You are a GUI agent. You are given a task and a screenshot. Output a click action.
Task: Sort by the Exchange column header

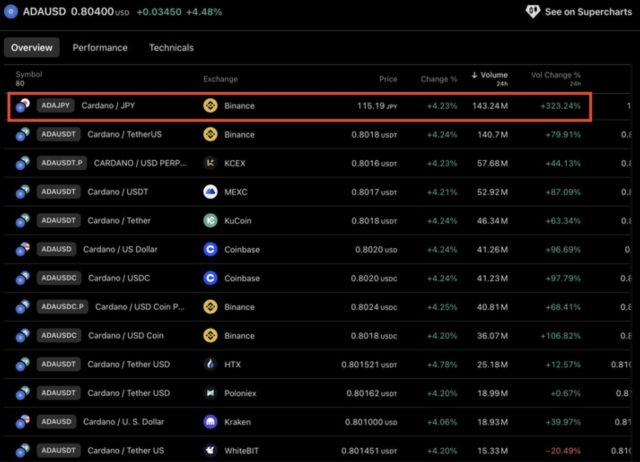coord(220,79)
